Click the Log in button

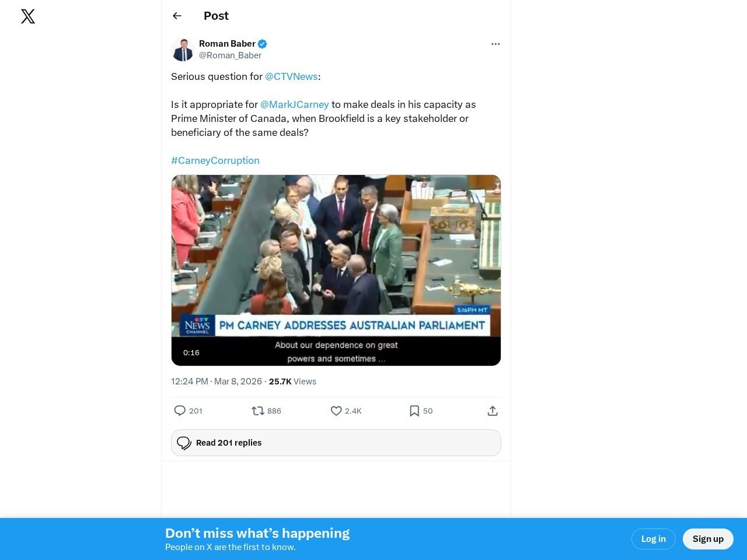(x=654, y=539)
